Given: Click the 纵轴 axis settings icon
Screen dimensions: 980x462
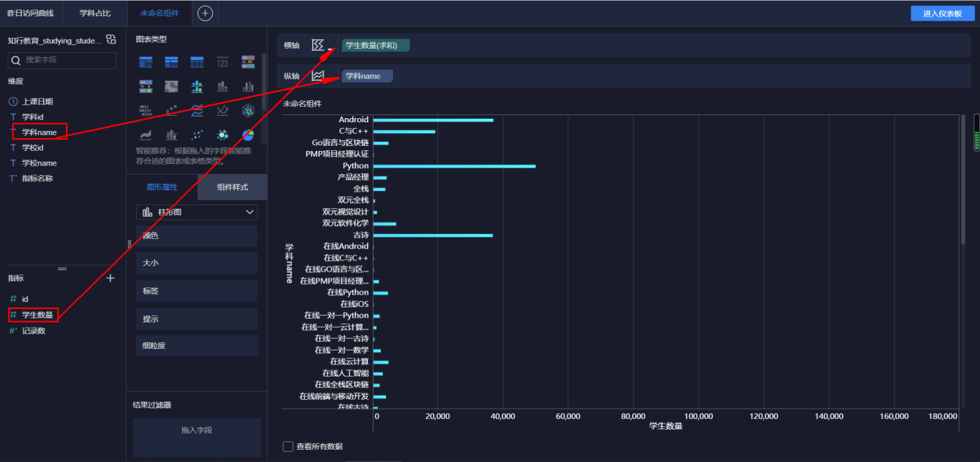Looking at the screenshot, I should click(318, 75).
